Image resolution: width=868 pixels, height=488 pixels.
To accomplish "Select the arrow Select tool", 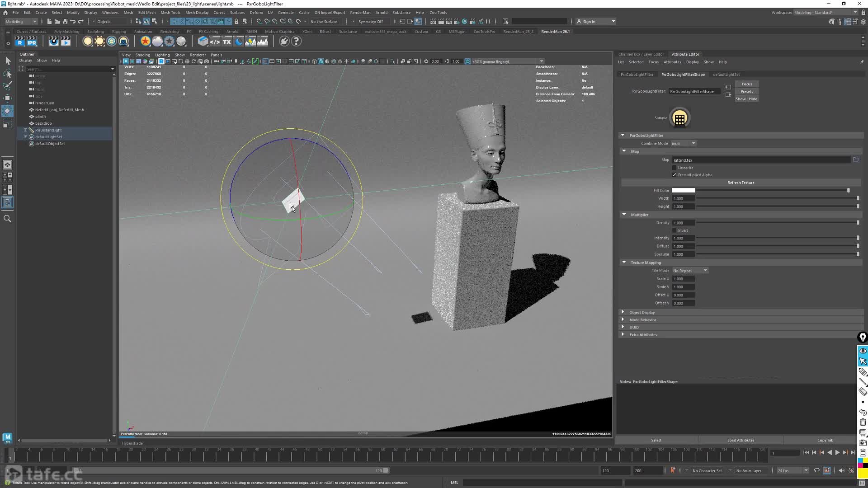I will 7,61.
